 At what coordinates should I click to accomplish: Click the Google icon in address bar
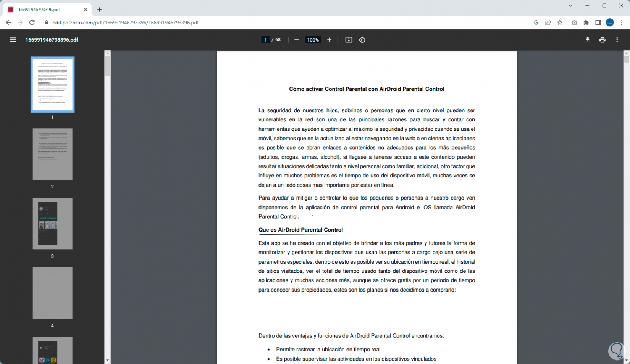(536, 23)
